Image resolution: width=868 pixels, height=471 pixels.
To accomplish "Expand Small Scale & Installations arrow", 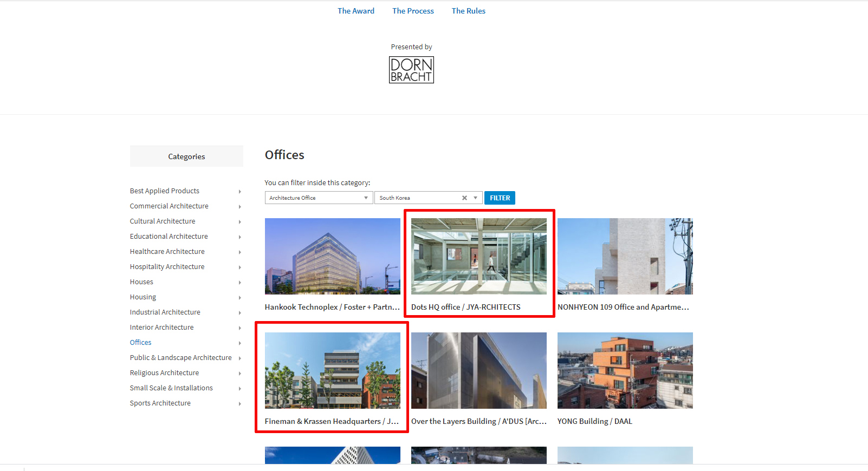I will pos(239,389).
